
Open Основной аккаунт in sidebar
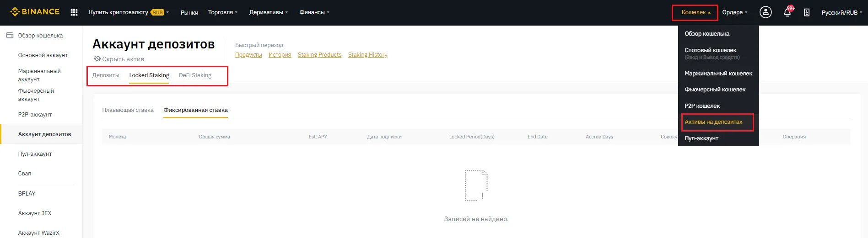pyautogui.click(x=43, y=55)
